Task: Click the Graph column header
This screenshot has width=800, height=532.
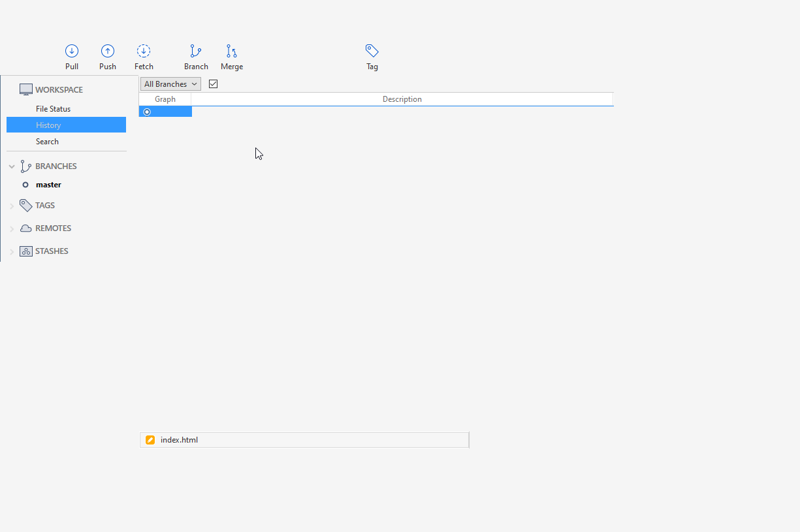Action: [165, 99]
